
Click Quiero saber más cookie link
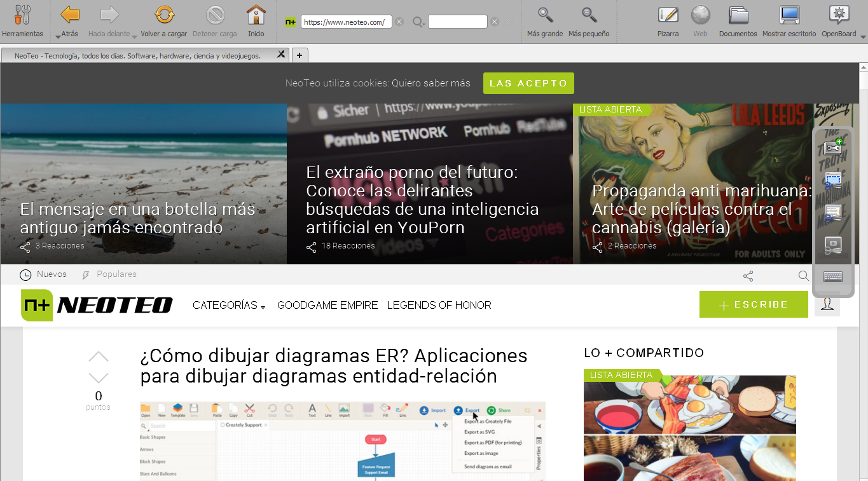[x=431, y=83]
